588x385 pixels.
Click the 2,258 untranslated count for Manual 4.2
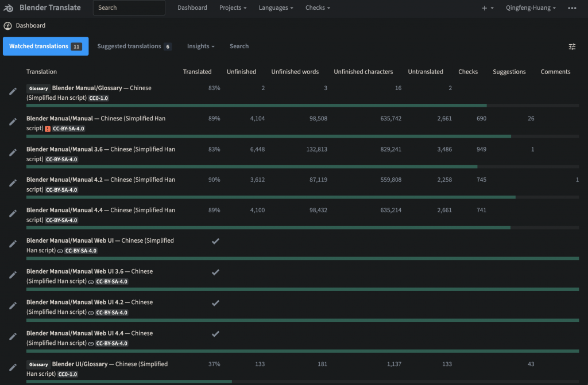point(444,180)
